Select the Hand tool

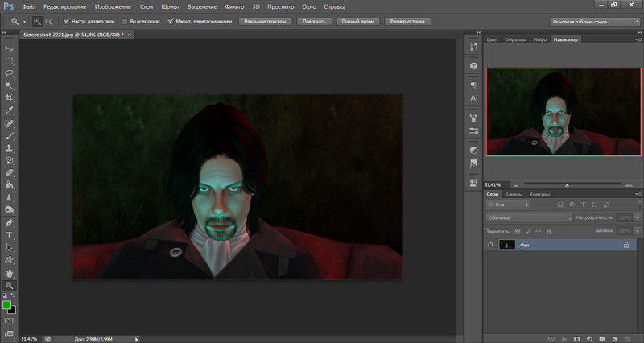tap(9, 273)
